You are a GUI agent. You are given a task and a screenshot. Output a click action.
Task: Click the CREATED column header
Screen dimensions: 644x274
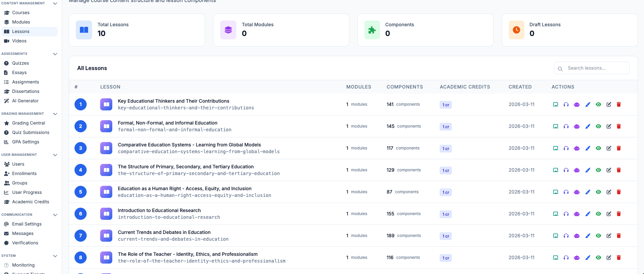520,87
